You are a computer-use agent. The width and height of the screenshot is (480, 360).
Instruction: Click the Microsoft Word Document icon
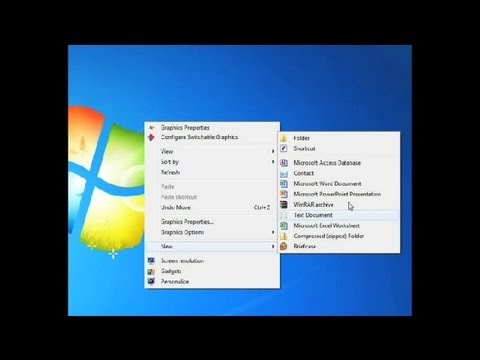point(284,184)
